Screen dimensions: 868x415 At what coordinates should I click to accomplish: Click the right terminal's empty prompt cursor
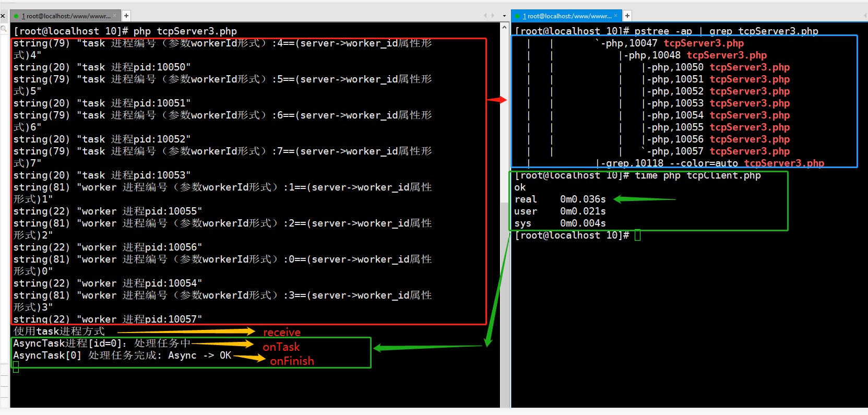[x=637, y=235]
